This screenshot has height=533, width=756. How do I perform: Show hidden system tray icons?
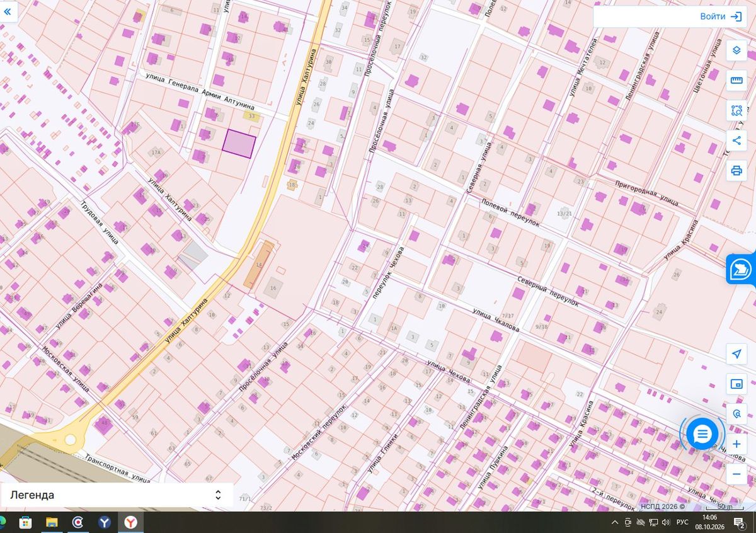(615, 522)
